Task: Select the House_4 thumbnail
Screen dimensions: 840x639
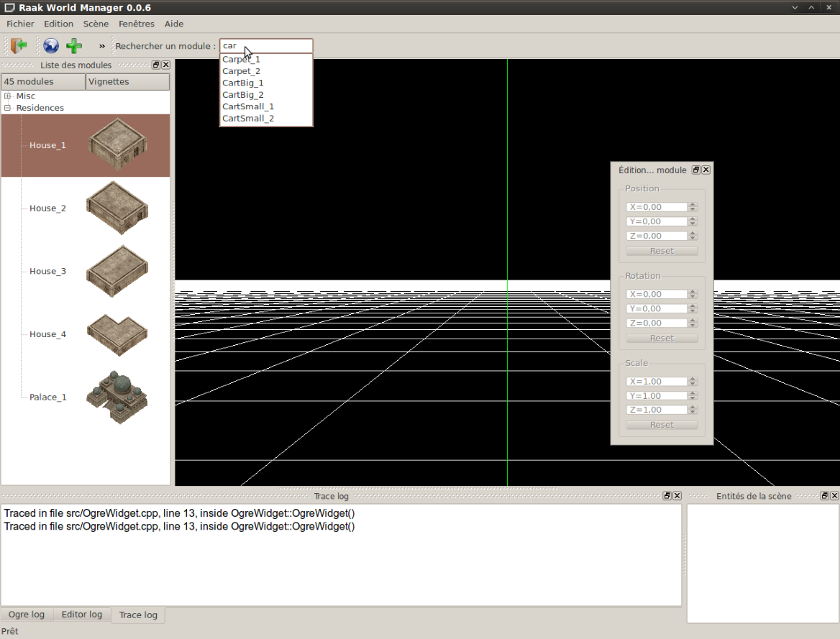Action: tap(117, 334)
